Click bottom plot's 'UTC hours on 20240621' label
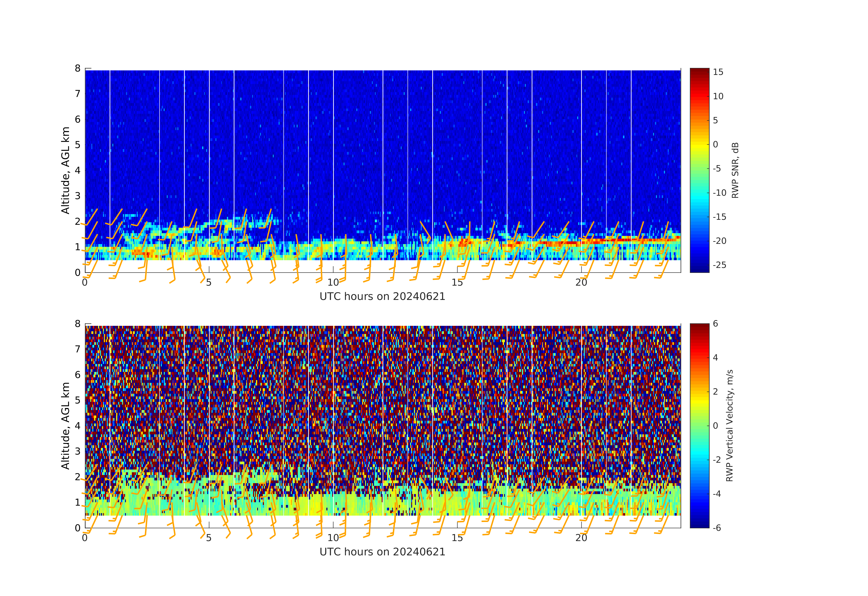Screen dimensions: 868x596 coord(382,551)
